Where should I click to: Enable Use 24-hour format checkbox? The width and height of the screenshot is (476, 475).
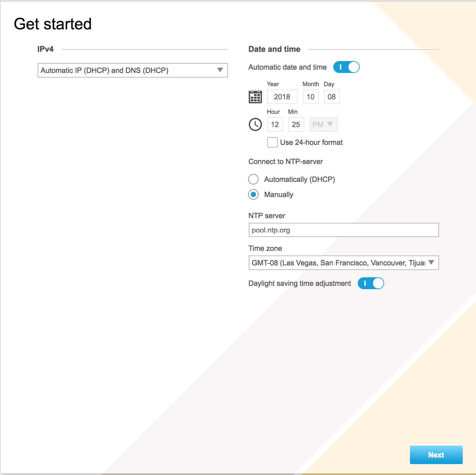click(x=272, y=142)
